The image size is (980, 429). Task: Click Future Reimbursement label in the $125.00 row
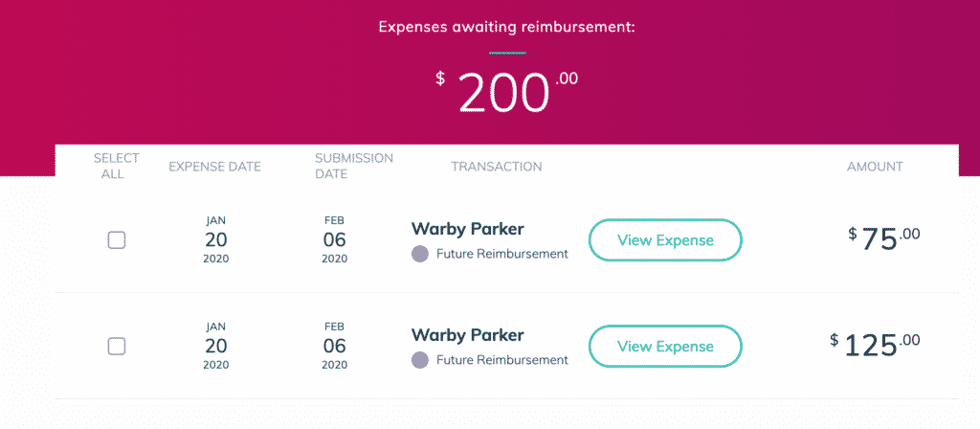pyautogui.click(x=501, y=360)
